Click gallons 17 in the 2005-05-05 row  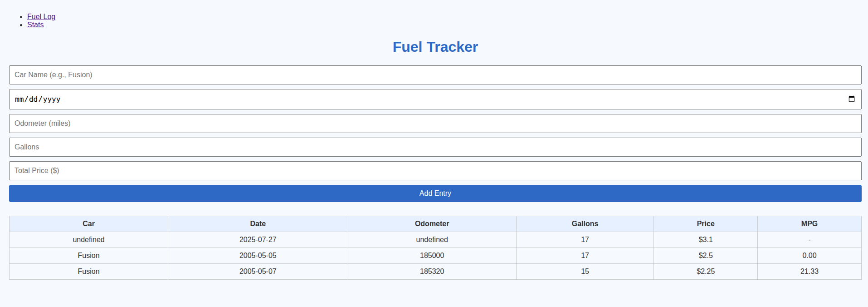click(x=585, y=256)
